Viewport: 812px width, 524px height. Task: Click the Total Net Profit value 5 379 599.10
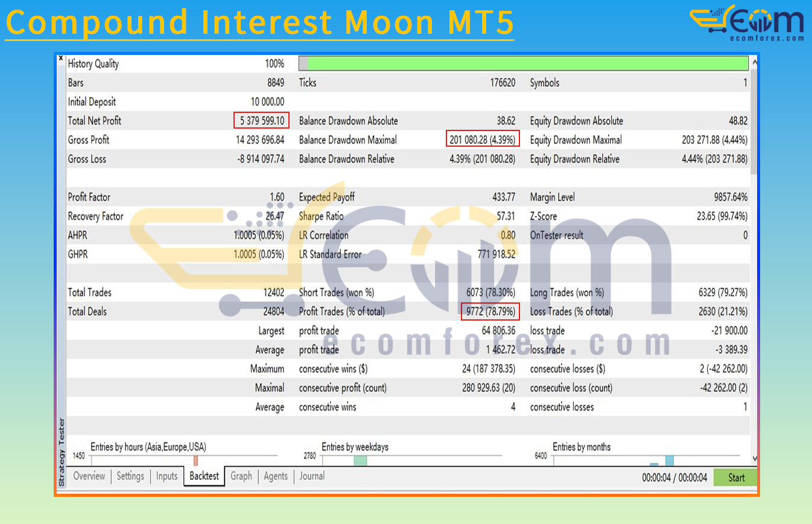[x=262, y=121]
